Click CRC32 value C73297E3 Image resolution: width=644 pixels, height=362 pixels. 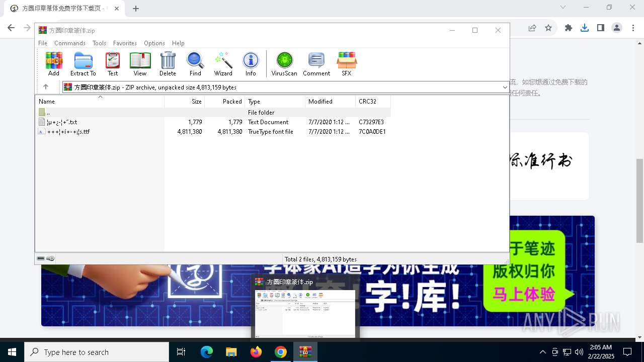coord(371,122)
